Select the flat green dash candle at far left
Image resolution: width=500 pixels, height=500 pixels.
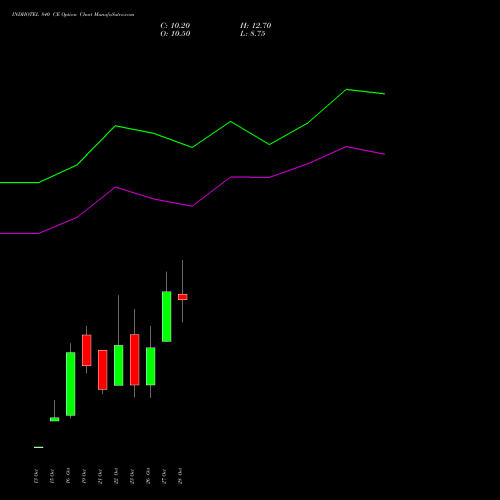point(39,447)
